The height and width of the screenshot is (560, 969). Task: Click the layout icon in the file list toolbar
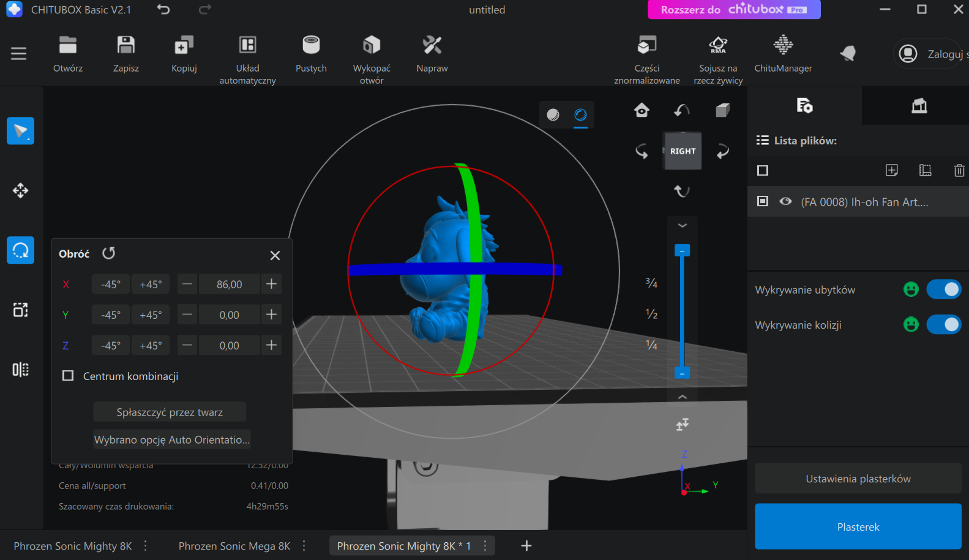pyautogui.click(x=926, y=170)
